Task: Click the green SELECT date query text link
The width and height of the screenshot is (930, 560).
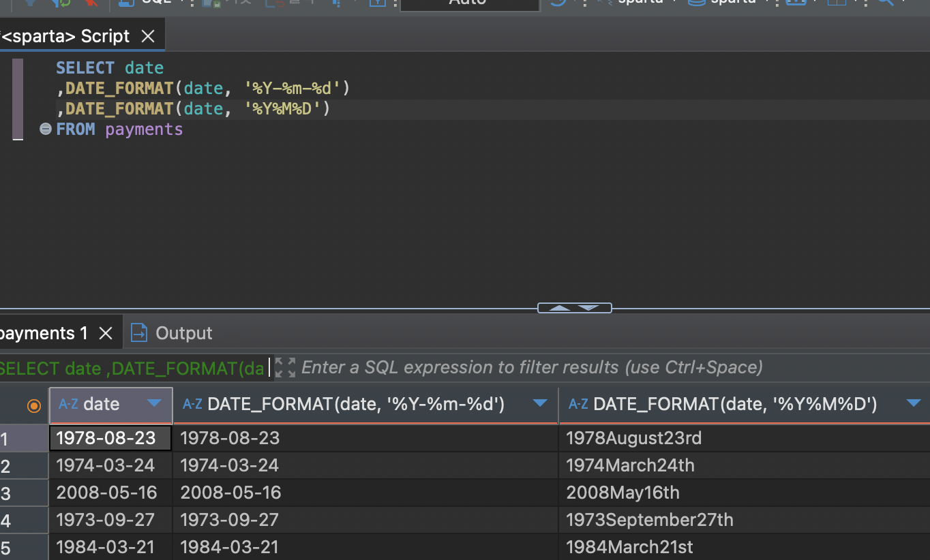Action: [x=132, y=369]
